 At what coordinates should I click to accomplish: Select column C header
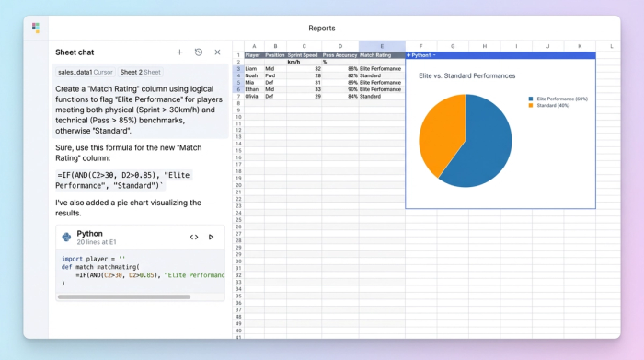pyautogui.click(x=304, y=46)
